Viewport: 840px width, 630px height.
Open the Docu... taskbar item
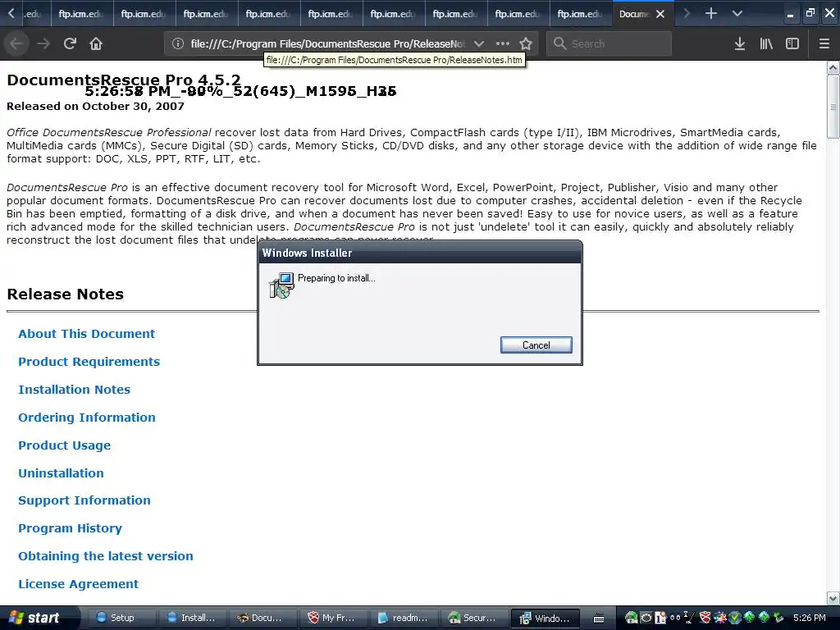[262, 618]
